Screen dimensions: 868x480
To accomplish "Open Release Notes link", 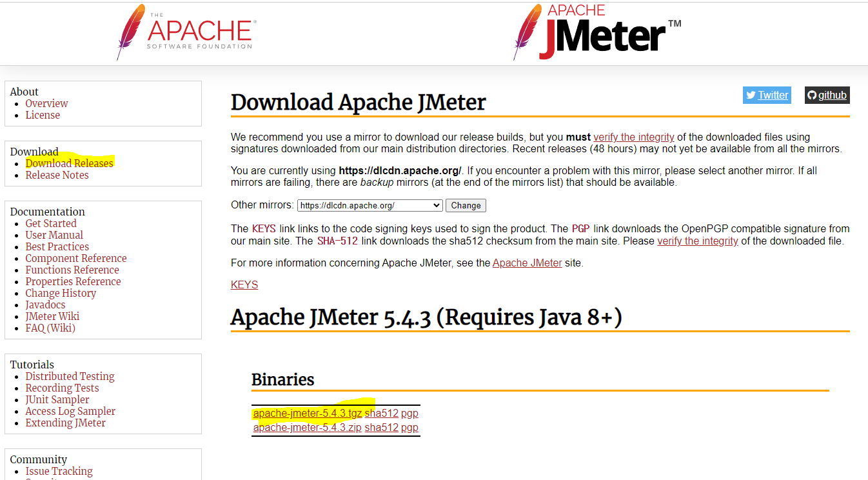I will click(x=57, y=175).
